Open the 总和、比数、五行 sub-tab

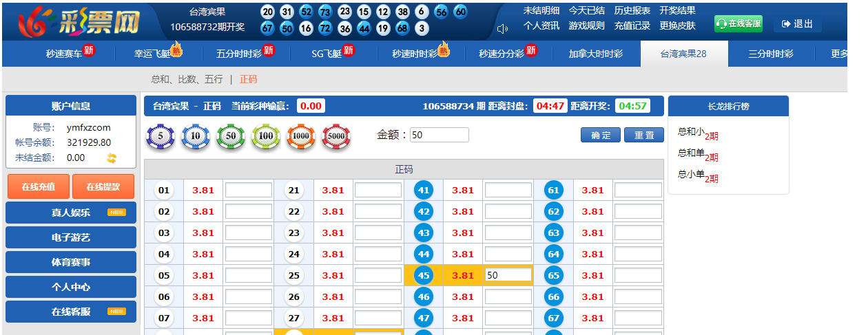click(187, 80)
